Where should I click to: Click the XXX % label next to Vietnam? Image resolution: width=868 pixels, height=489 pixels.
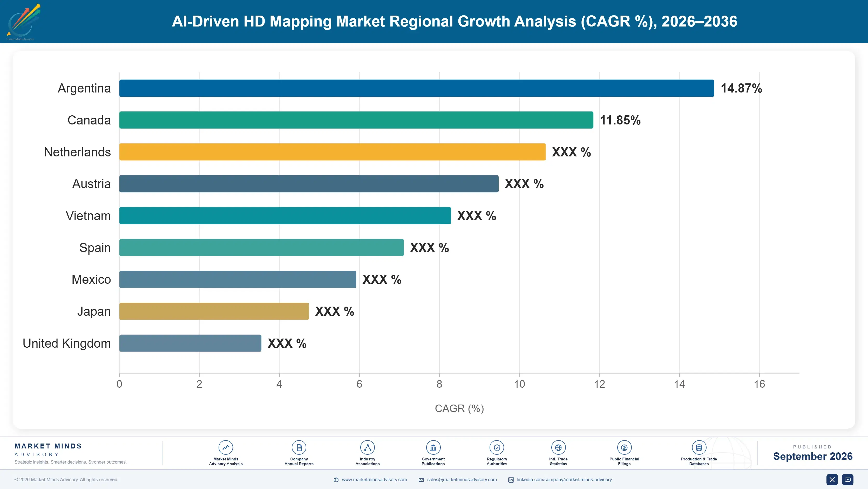(477, 215)
